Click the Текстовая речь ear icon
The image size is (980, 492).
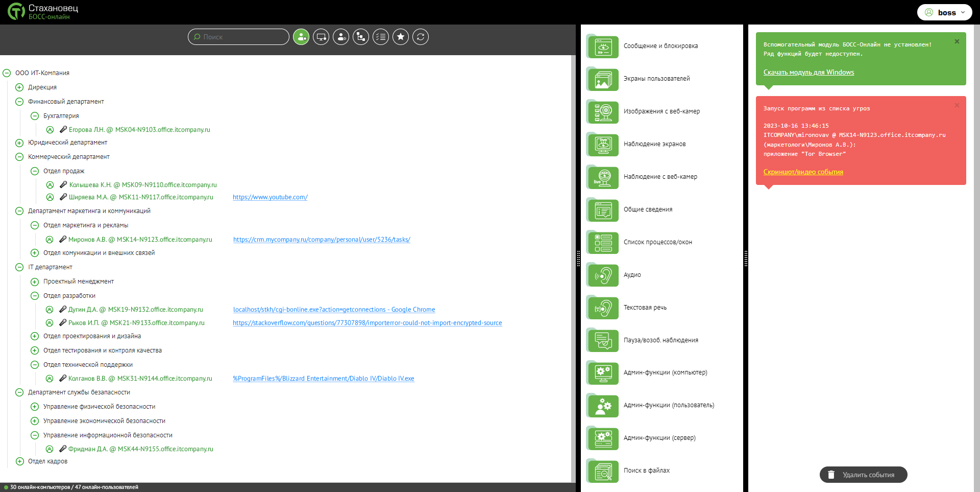(x=603, y=308)
